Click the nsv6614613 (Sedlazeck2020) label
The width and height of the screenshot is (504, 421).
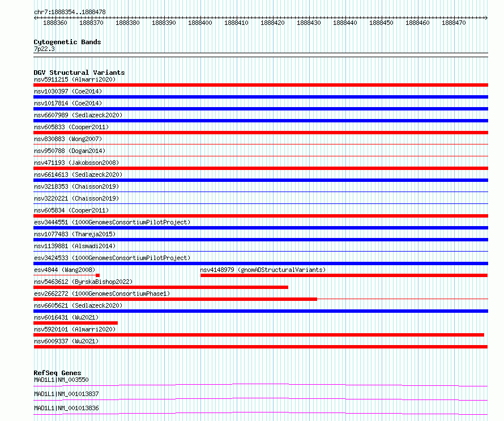[x=78, y=175]
